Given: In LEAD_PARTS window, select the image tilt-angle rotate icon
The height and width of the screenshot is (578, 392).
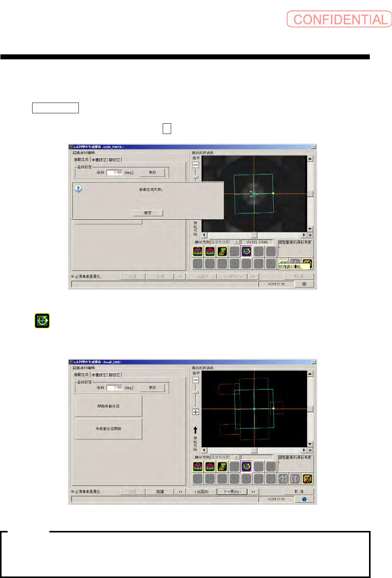Looking at the screenshot, I should (x=247, y=251).
